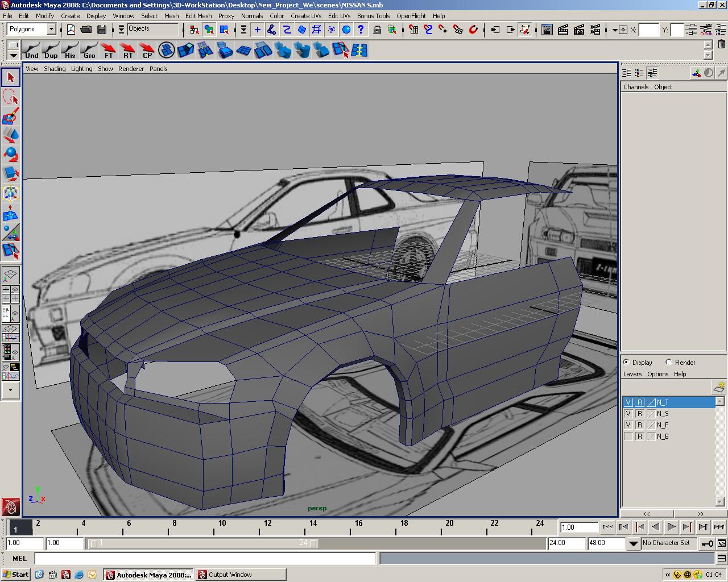Image resolution: width=728 pixels, height=582 pixels.
Task: Make the selected object live
Action: [x=473, y=30]
